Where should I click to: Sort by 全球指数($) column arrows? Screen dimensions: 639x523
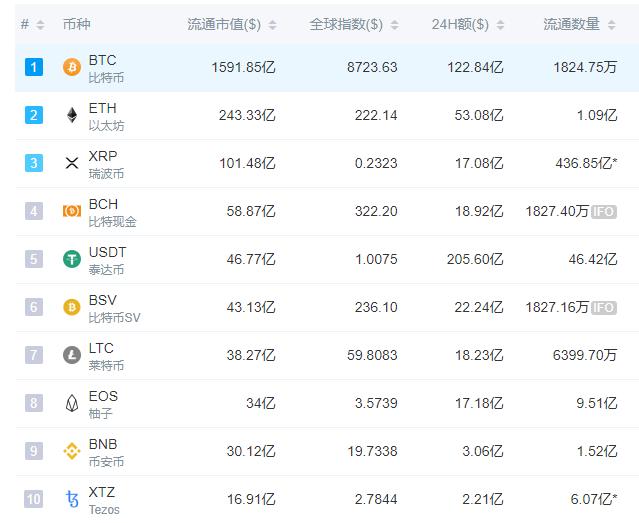click(394, 25)
